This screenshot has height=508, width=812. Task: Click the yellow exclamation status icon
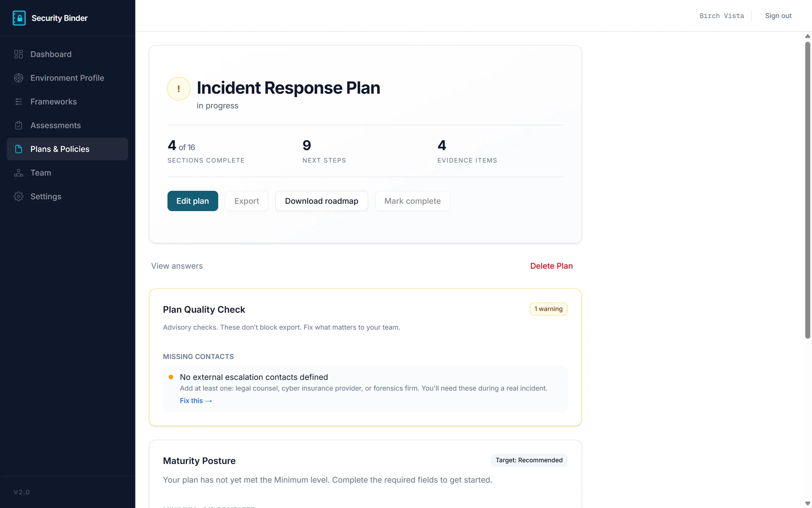click(178, 89)
